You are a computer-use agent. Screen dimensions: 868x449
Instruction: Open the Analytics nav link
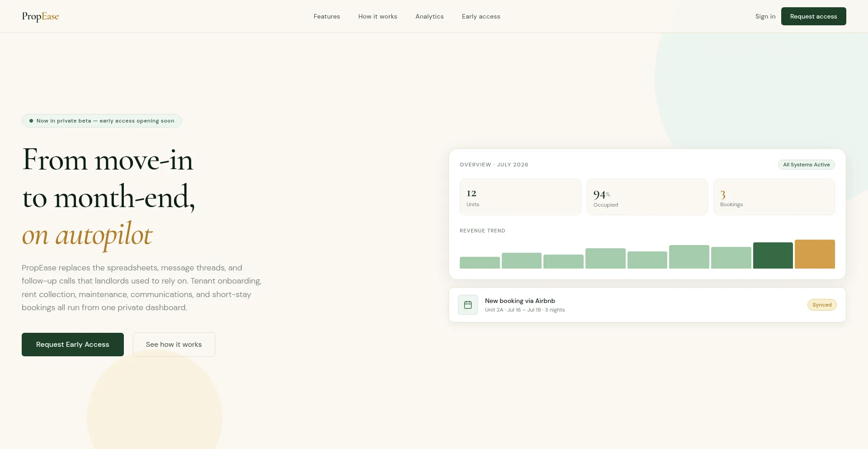point(429,16)
